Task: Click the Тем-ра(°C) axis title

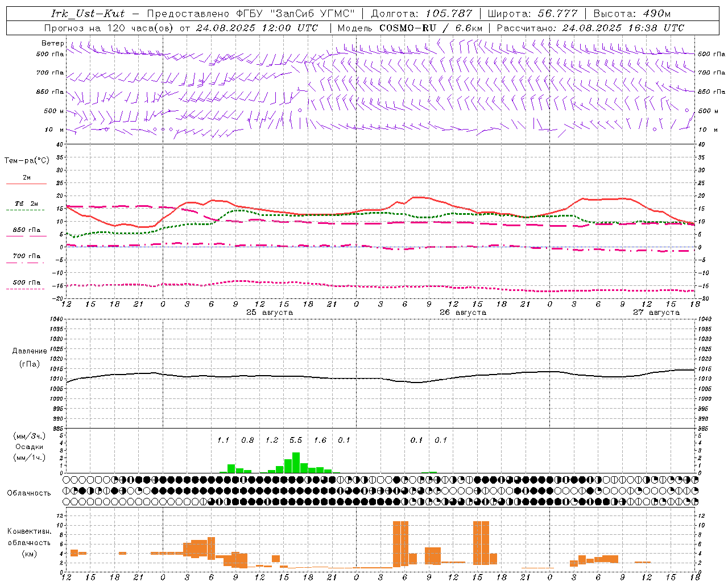Action: pyautogui.click(x=27, y=161)
